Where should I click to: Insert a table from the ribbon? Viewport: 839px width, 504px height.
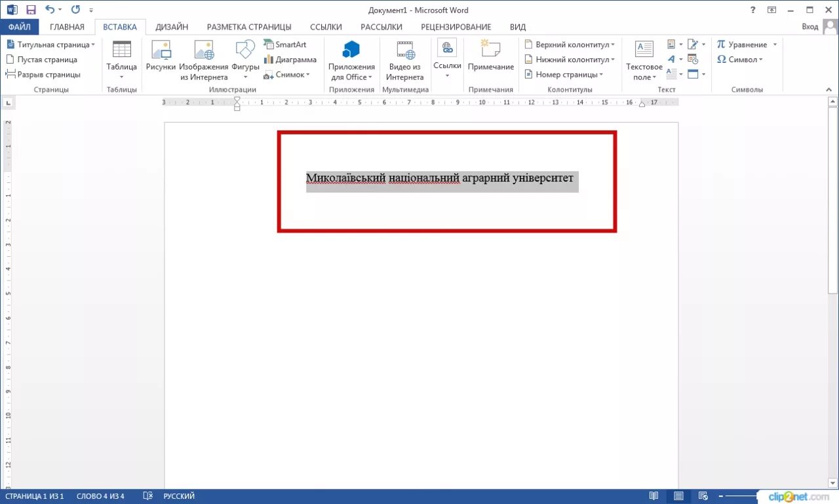coord(122,60)
